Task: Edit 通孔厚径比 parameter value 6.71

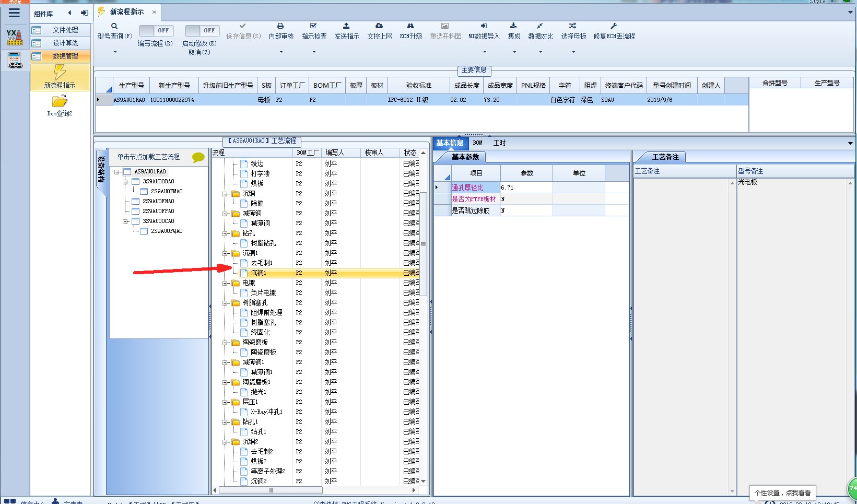Action: [x=526, y=187]
